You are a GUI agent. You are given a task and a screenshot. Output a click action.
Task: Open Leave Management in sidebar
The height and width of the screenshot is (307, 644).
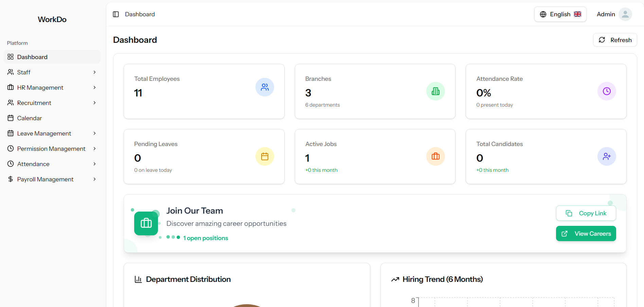(52, 133)
